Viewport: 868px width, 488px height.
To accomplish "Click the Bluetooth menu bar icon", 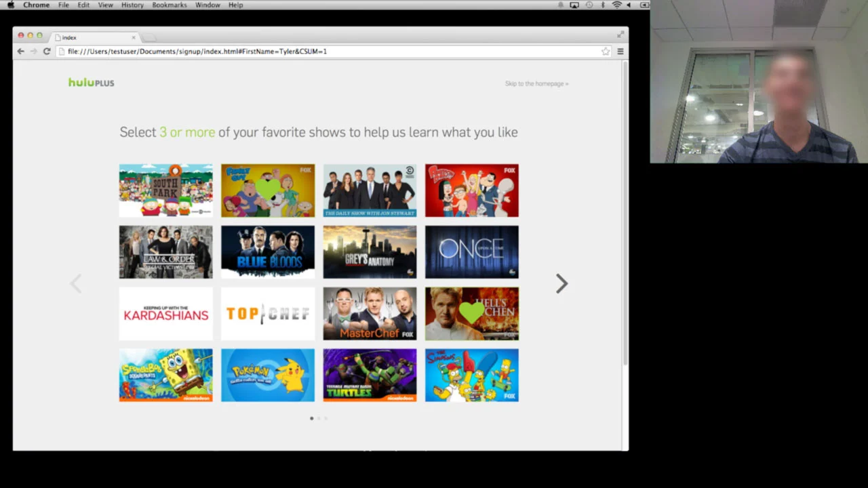I will click(603, 5).
